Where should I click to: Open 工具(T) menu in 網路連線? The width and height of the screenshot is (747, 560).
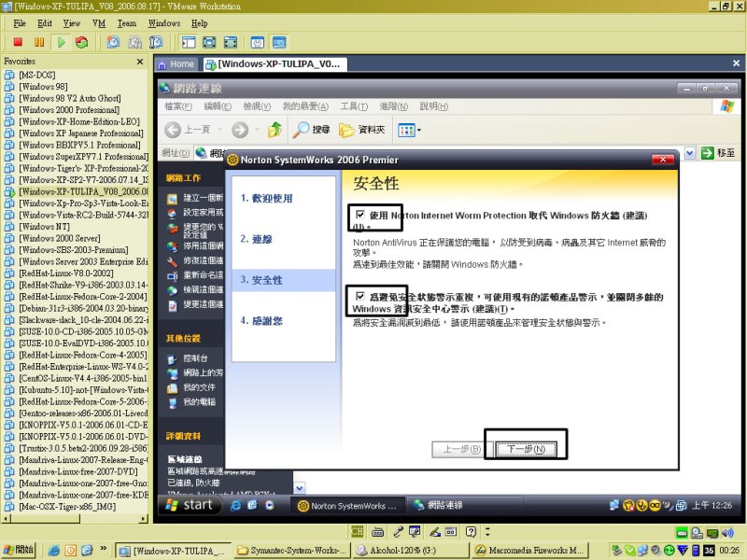coord(354,106)
